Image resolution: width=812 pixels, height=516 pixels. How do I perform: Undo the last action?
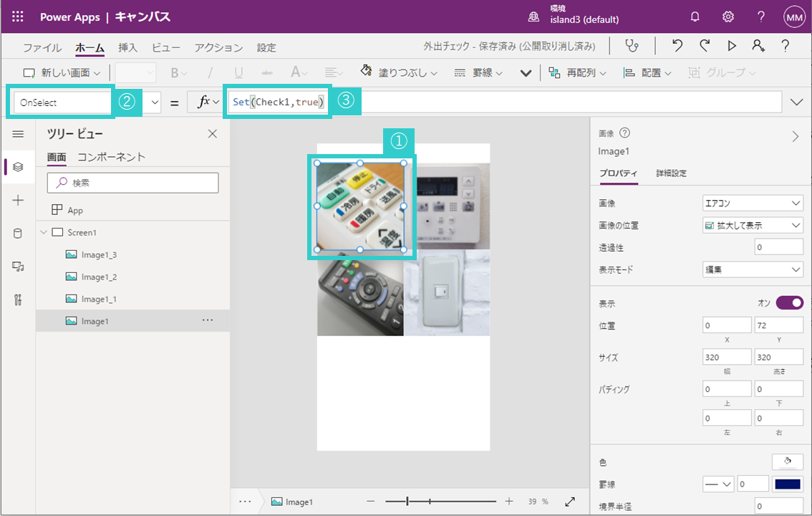point(677,46)
